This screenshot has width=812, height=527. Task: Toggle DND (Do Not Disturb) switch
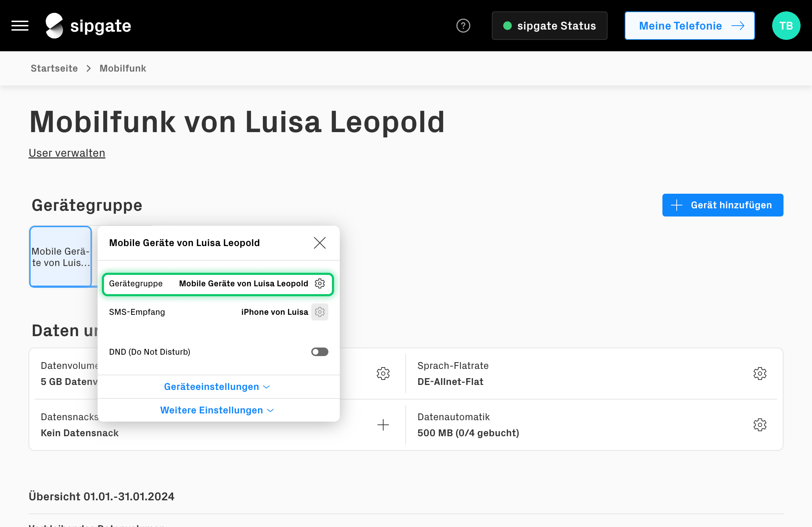(x=320, y=352)
